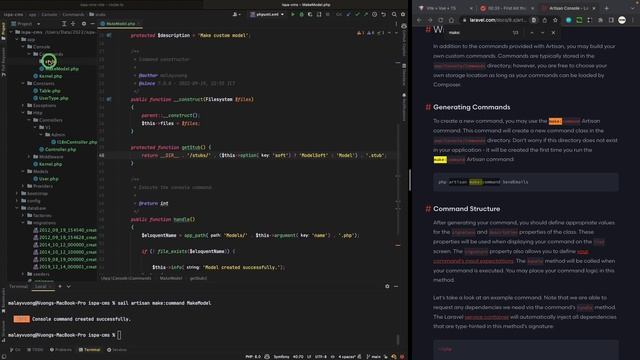The image size is (640, 360).
Task: Collapse the database folder
Action: pos(17,208)
